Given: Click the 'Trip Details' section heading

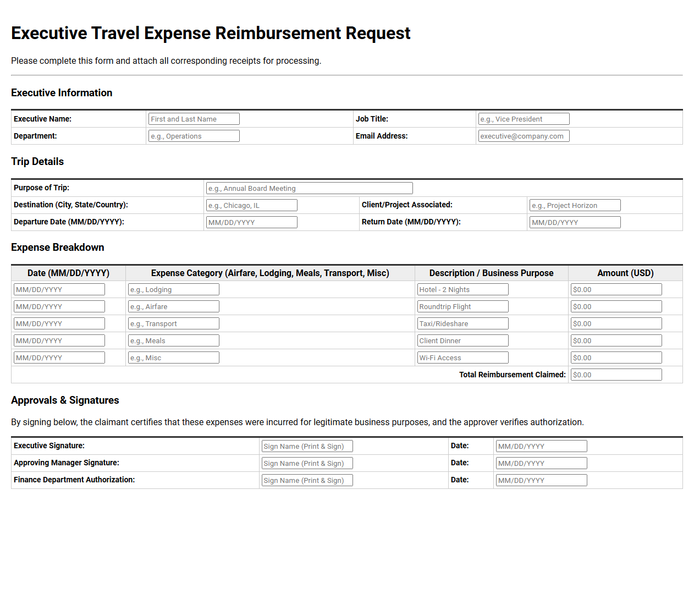Looking at the screenshot, I should (x=37, y=162).
